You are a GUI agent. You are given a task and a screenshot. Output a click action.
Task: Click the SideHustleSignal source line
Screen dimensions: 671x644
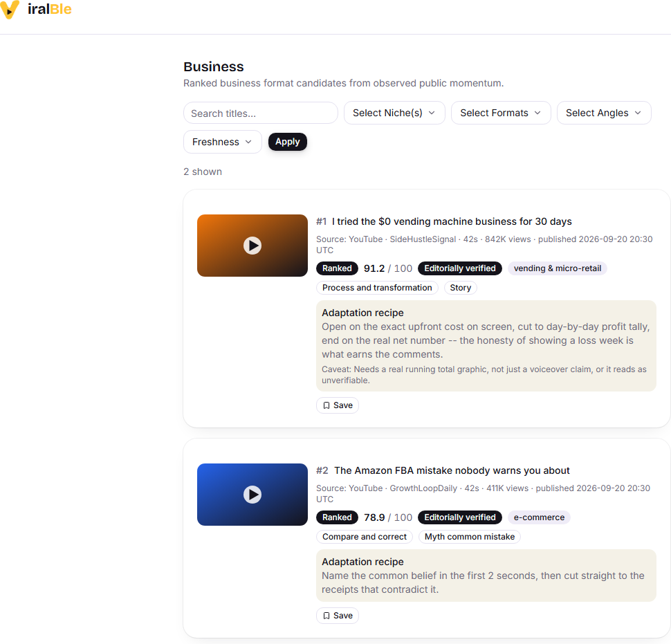click(484, 244)
